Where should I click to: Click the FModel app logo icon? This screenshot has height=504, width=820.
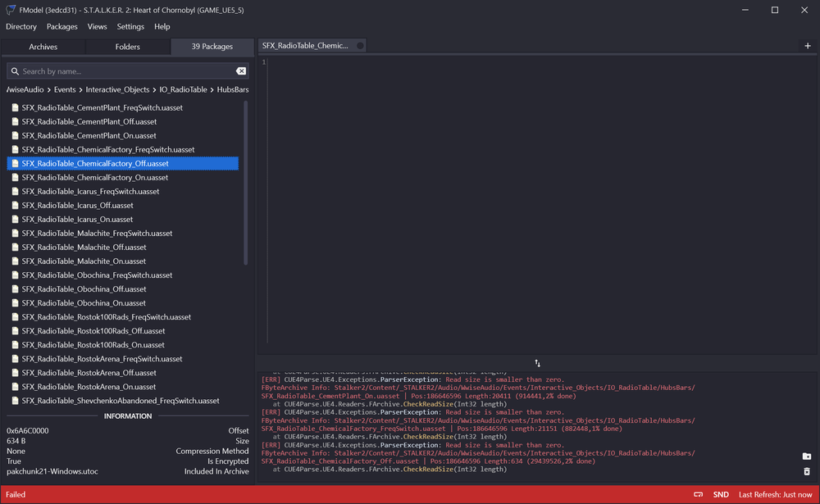tap(11, 10)
